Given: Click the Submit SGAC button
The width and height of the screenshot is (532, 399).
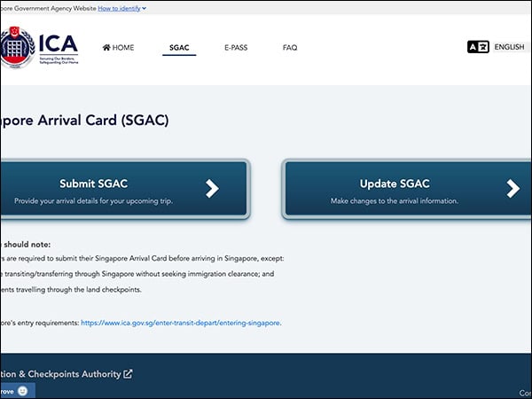Looking at the screenshot, I should click(x=124, y=189).
